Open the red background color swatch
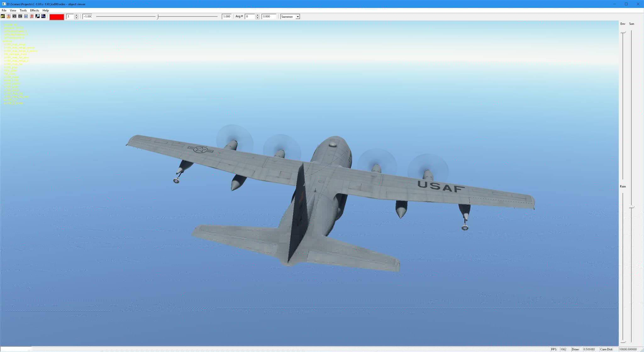The image size is (644, 352). [57, 17]
